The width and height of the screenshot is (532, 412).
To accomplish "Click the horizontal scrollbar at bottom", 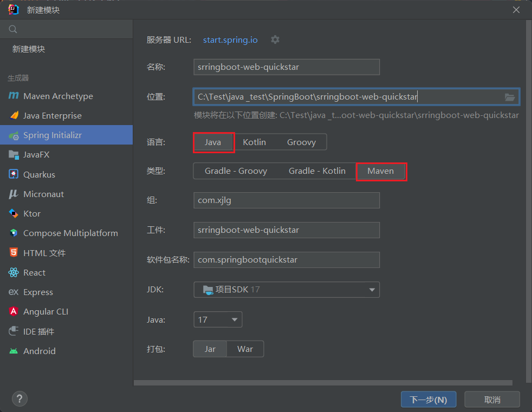I will 323,383.
